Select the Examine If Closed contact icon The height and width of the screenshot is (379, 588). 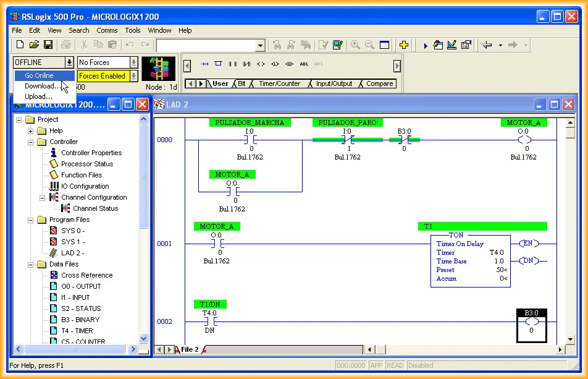tap(232, 64)
